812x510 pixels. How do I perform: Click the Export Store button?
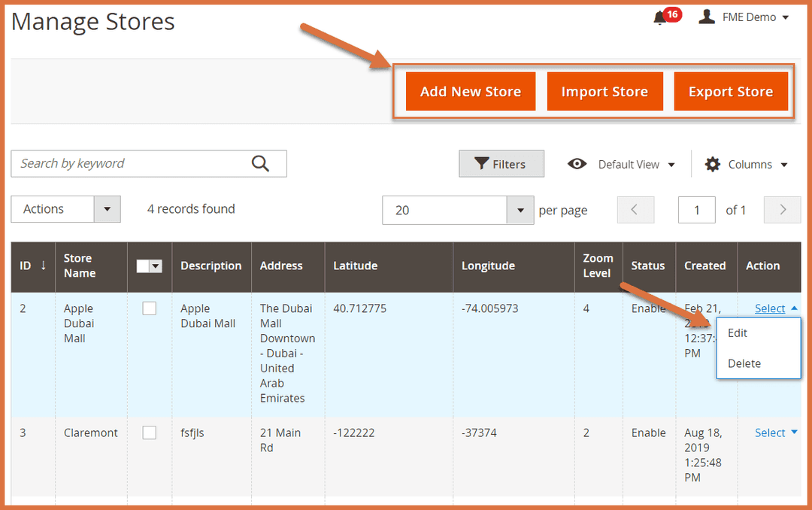click(x=731, y=92)
